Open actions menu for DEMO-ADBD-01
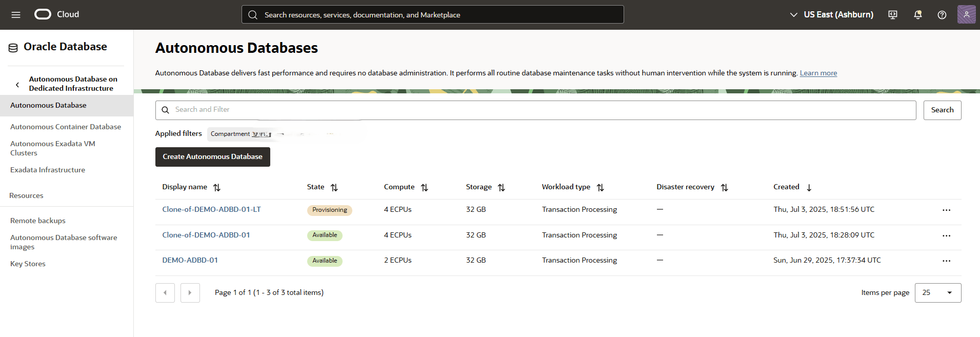 pos(946,261)
